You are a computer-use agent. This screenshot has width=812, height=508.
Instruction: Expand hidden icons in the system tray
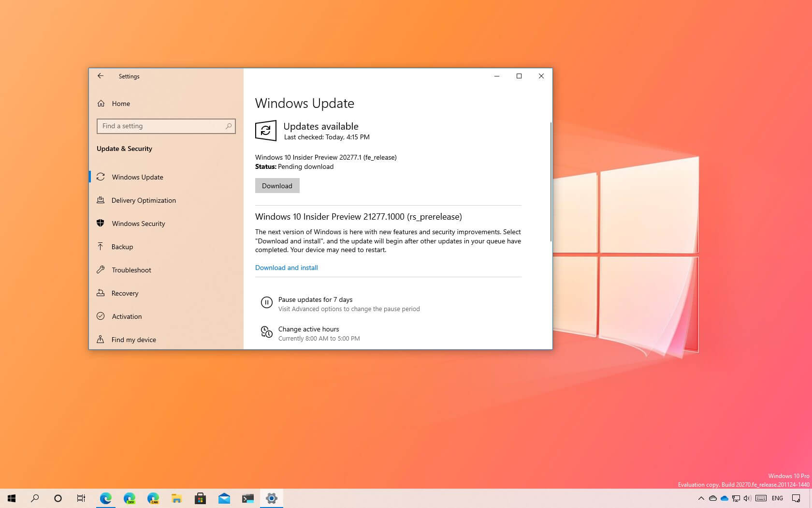point(701,498)
